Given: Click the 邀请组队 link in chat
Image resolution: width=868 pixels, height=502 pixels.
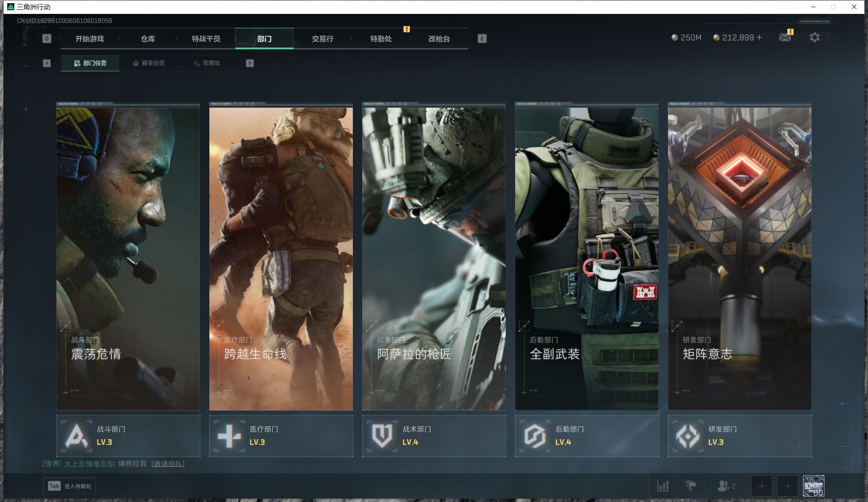Looking at the screenshot, I should pos(168,464).
